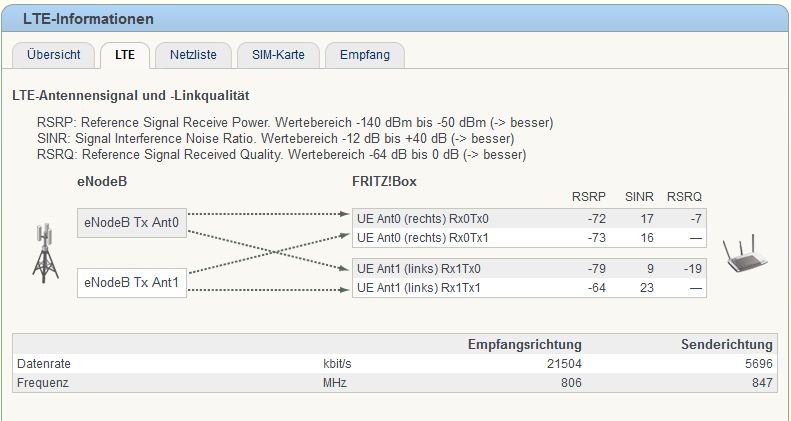Image resolution: width=791 pixels, height=421 pixels.
Task: Select the UE Ant1 (links) Rx1Tx0 row
Action: (x=529, y=269)
